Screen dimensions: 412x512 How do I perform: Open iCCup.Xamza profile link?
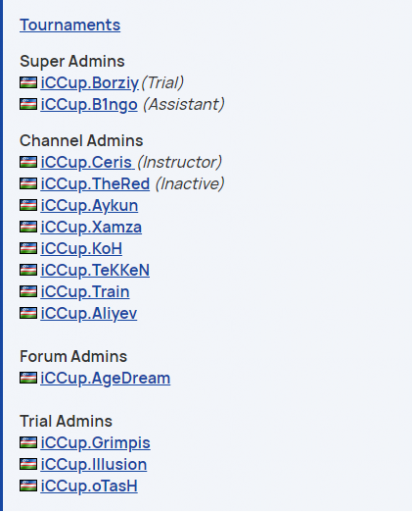click(x=91, y=227)
